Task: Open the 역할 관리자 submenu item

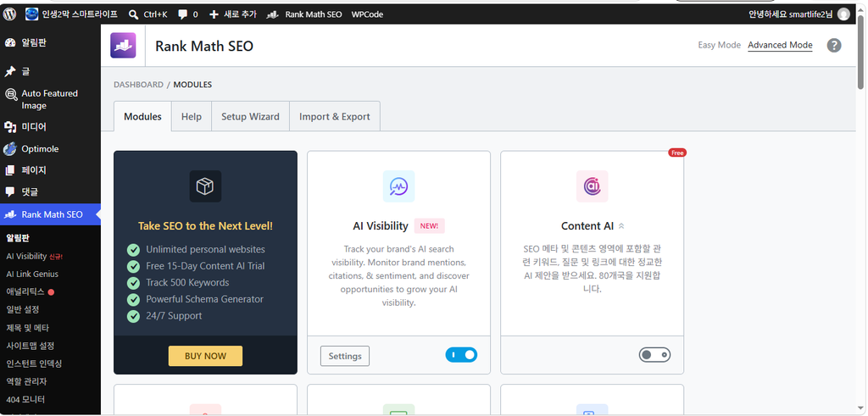Action: 26,381
